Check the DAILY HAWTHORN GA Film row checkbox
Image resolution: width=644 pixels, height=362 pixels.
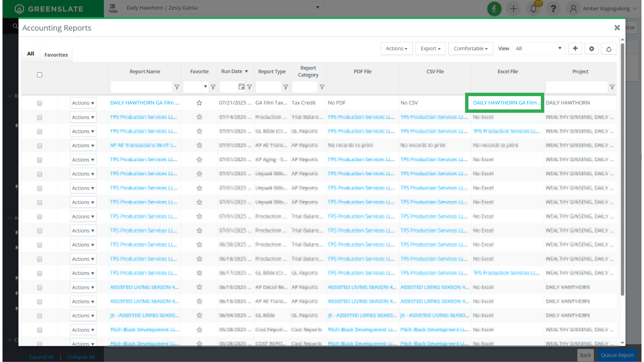click(x=40, y=103)
